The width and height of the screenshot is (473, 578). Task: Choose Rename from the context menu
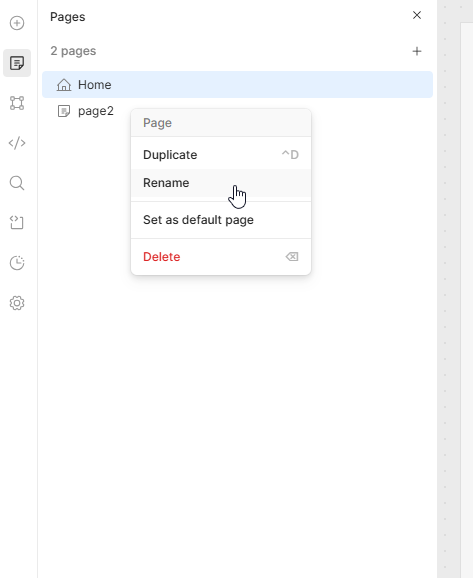click(x=221, y=183)
